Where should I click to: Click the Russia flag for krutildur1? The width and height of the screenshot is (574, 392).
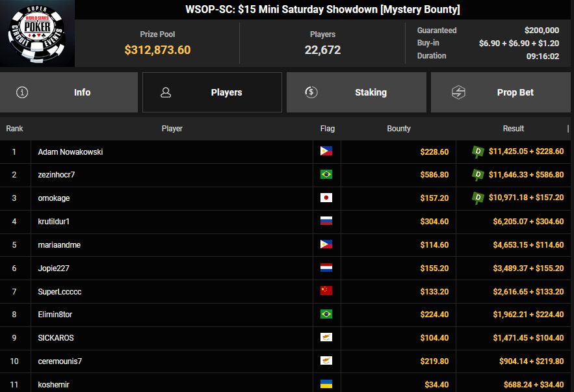(326, 222)
